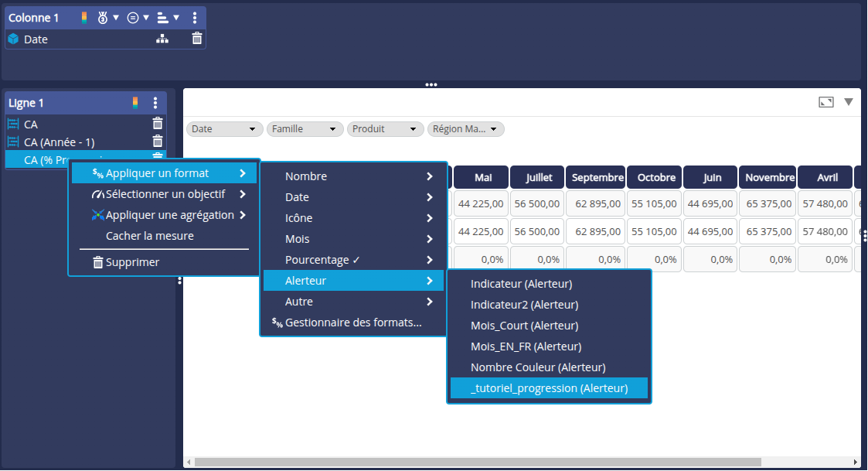Click the ranking medal icon in Colonne 1 header

(103, 17)
